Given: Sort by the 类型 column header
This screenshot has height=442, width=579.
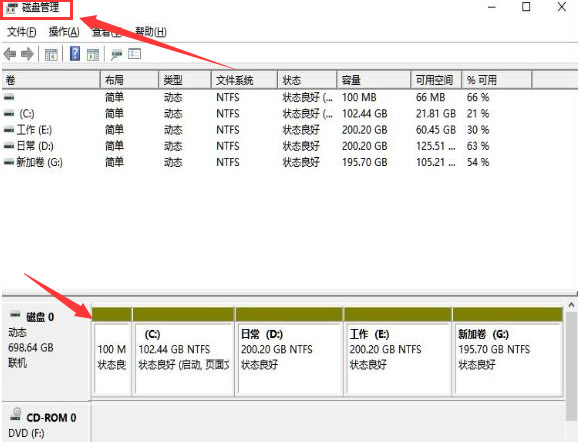Looking at the screenshot, I should pyautogui.click(x=185, y=80).
